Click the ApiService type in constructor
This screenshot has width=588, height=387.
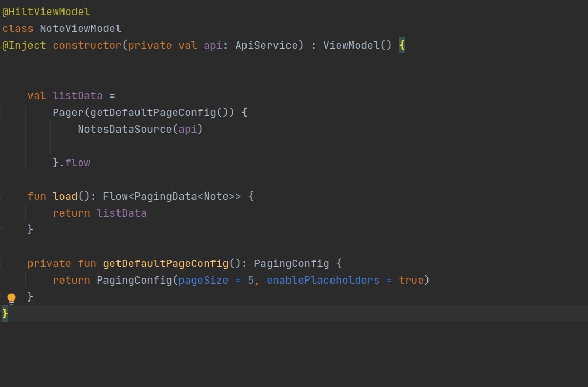[x=266, y=46]
